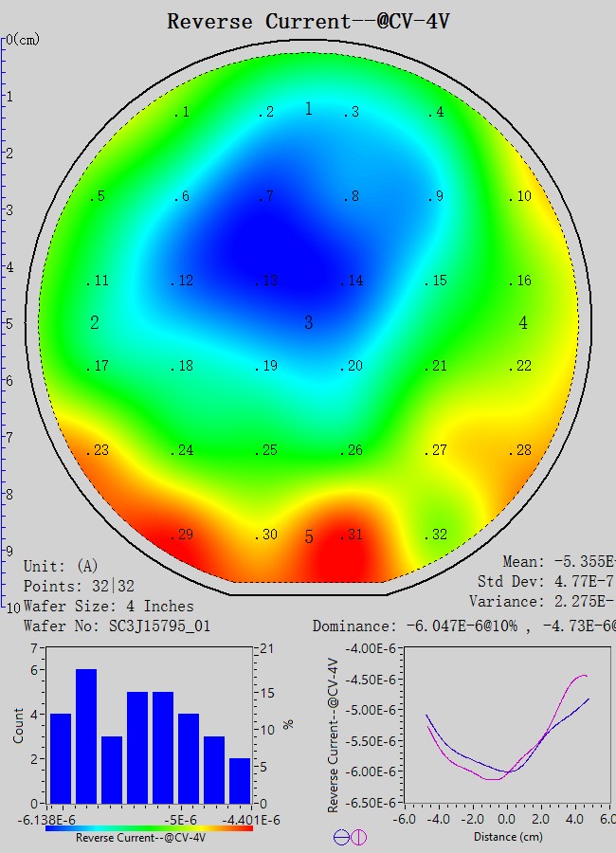
Task: Click the chart title Reverse Current--@CV-4V
Action: [x=308, y=21]
